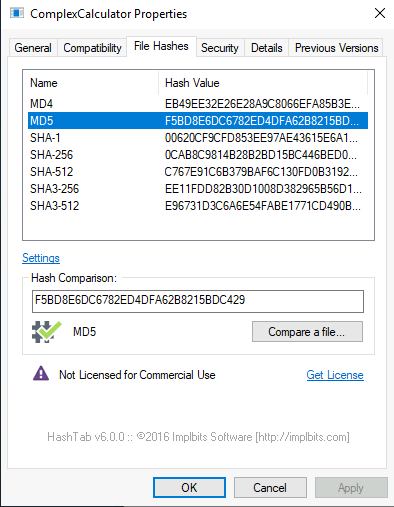This screenshot has height=507, width=394.
Task: Select the SHA-1 hash row
Action: (198, 138)
